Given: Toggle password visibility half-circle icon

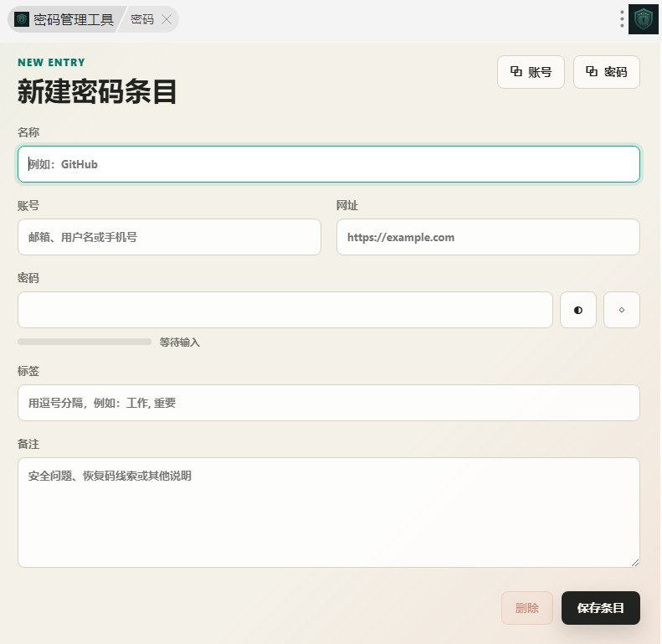Looking at the screenshot, I should pyautogui.click(x=578, y=310).
